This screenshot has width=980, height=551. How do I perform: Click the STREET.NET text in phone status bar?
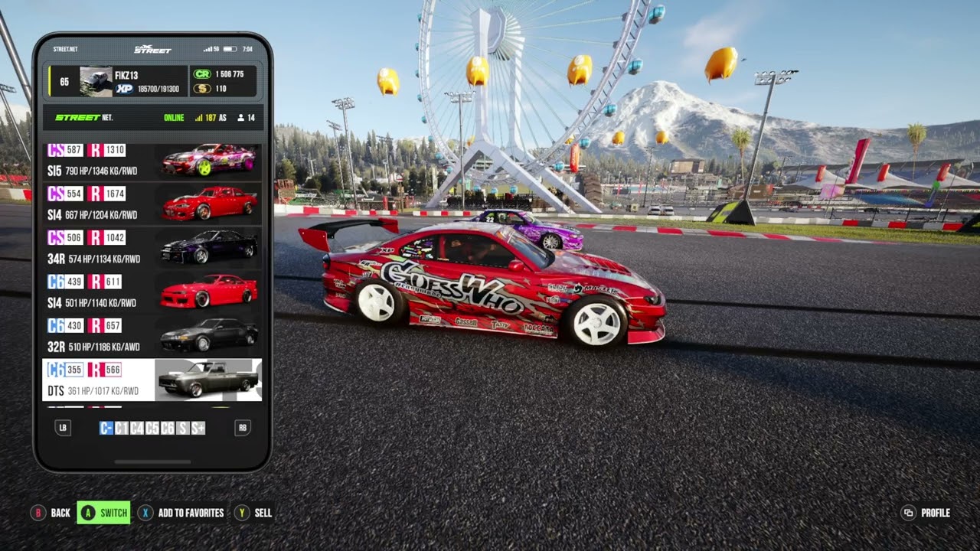tap(65, 49)
